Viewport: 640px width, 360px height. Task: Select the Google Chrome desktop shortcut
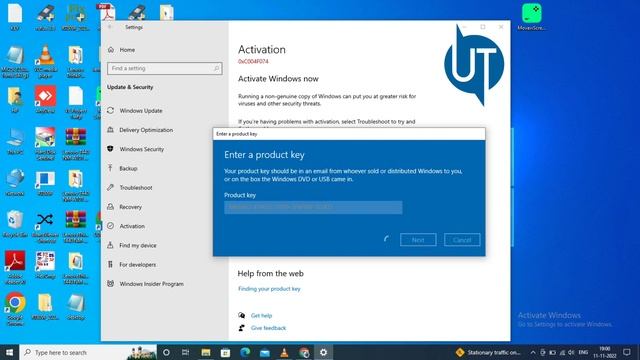tap(15, 309)
